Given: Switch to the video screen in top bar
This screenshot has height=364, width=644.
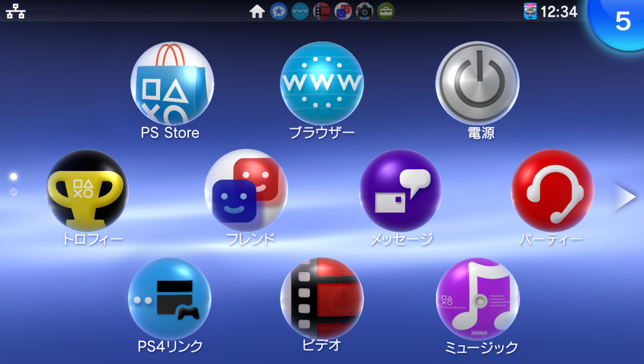Looking at the screenshot, I should [321, 11].
